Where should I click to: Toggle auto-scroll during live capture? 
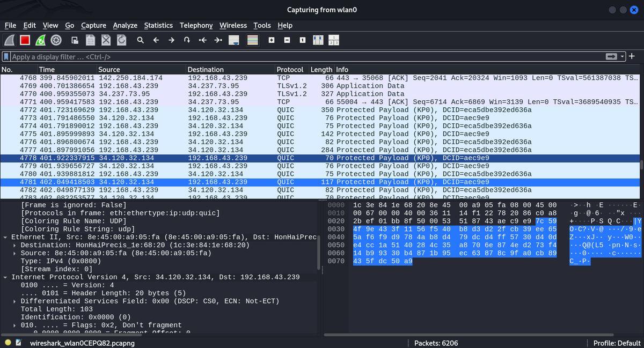pos(233,40)
